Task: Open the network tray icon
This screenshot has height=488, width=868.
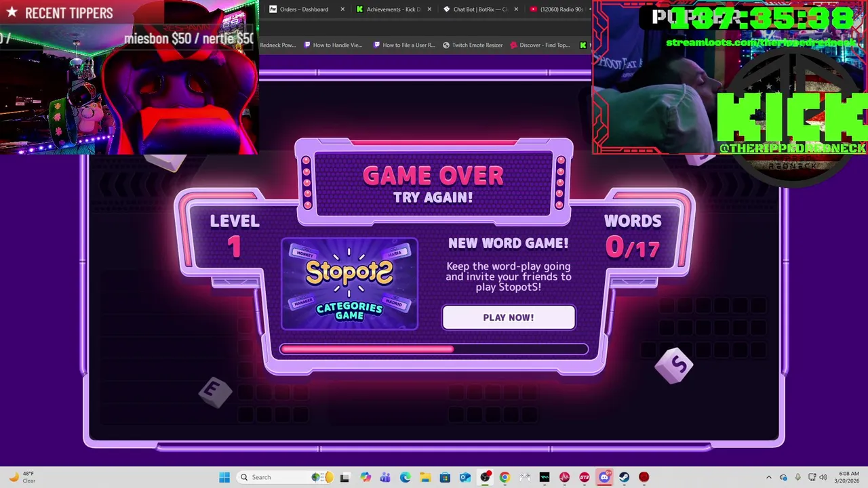Action: point(812,477)
